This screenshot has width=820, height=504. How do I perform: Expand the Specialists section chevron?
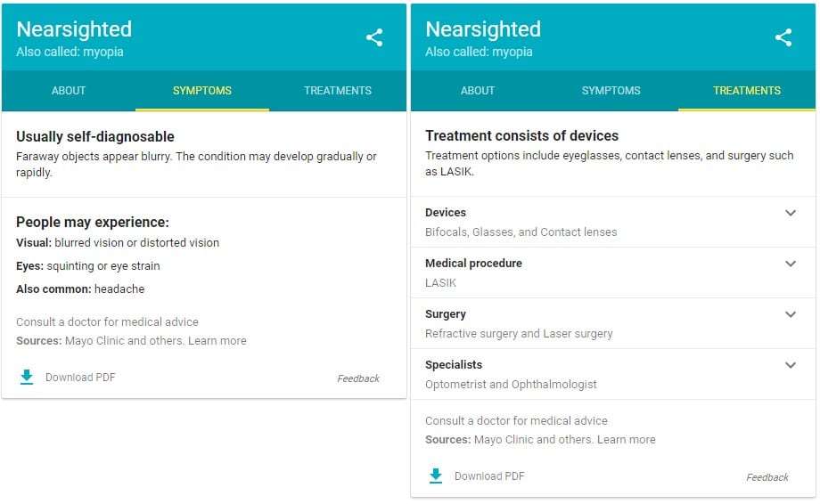coord(790,365)
